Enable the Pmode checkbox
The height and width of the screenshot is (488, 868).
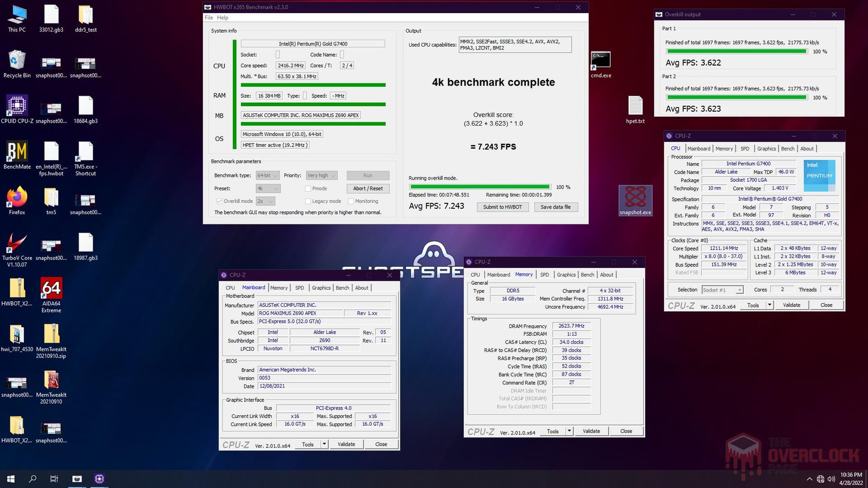pos(308,188)
